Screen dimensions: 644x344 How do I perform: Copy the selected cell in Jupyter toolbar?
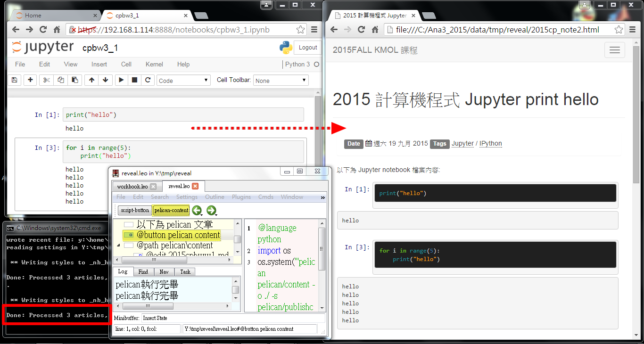60,80
